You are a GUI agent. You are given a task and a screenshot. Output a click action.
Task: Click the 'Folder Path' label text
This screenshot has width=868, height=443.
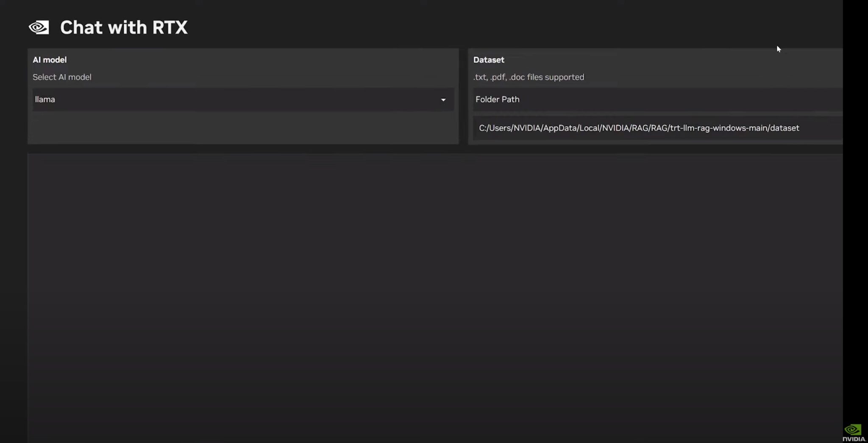click(x=497, y=100)
